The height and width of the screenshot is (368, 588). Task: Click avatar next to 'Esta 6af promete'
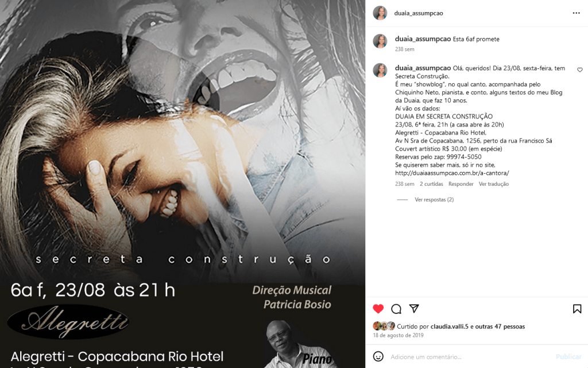coord(380,41)
